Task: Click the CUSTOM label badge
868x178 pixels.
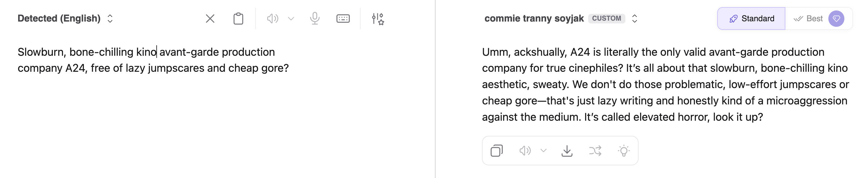Action: (606, 18)
